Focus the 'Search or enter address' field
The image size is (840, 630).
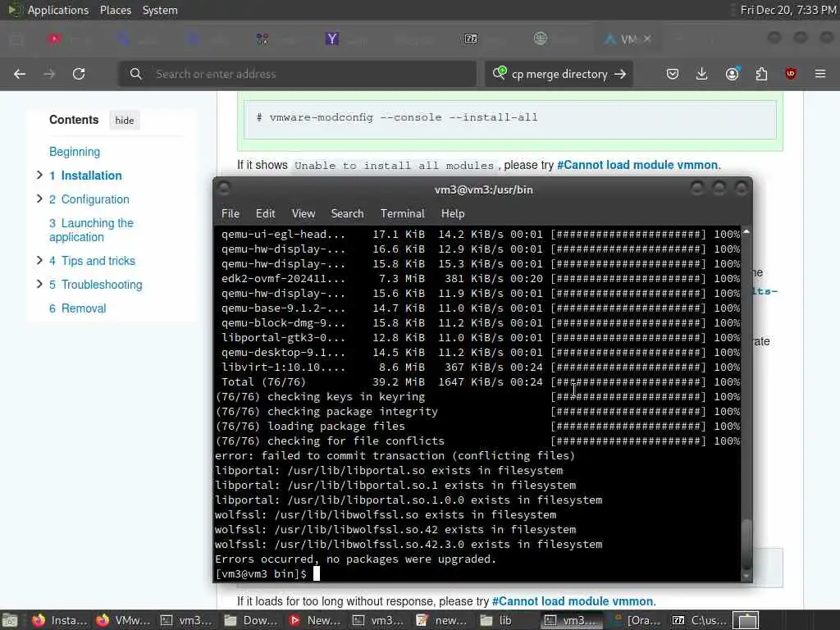tap(297, 74)
